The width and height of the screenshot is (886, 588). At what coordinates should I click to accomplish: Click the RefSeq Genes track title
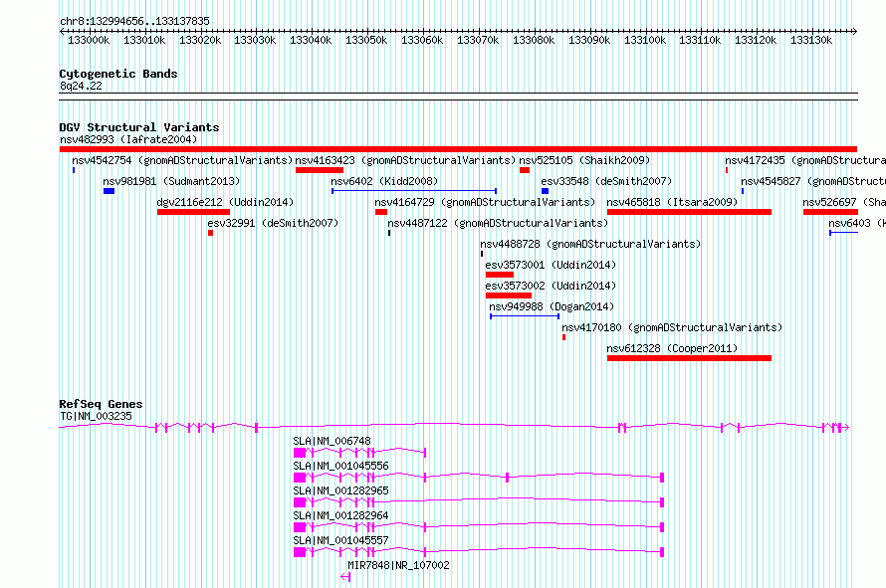(x=101, y=404)
